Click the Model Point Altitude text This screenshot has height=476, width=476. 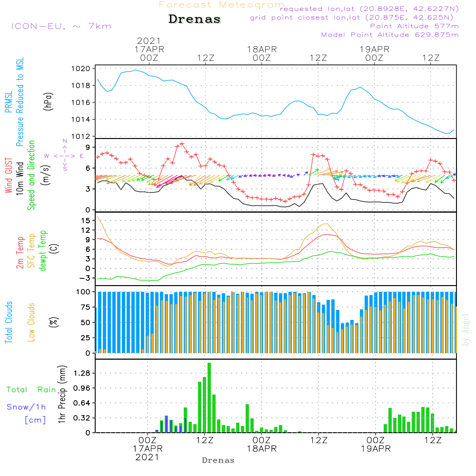(390, 35)
